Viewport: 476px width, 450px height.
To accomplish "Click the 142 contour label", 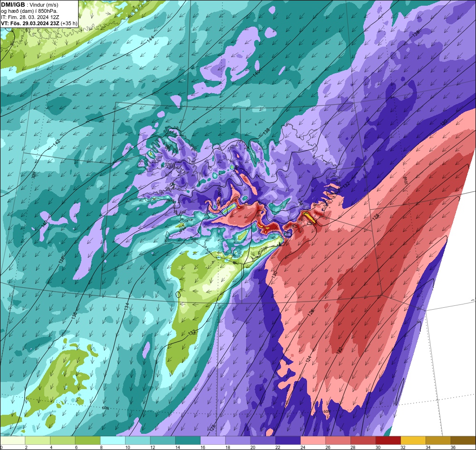I will click(57, 143).
